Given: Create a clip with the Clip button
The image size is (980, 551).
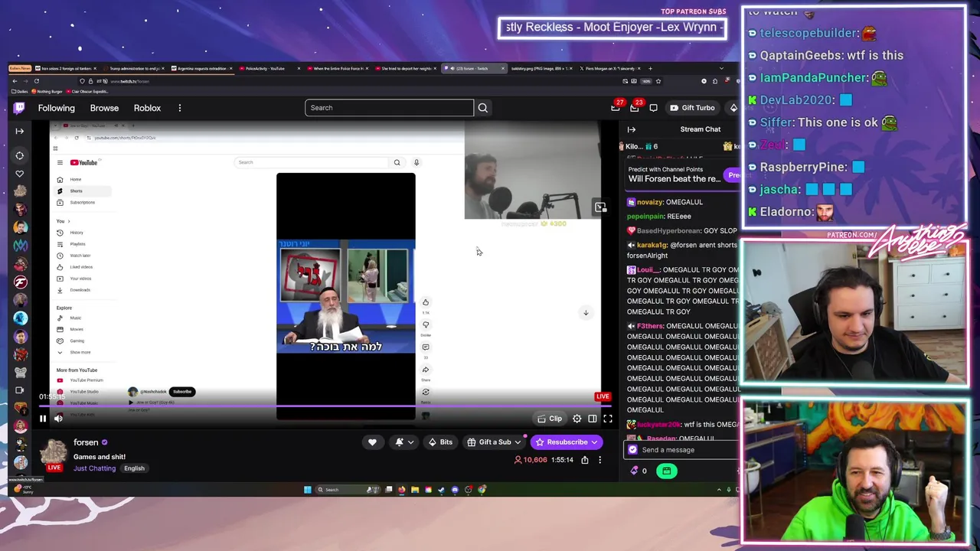Looking at the screenshot, I should click(x=550, y=419).
